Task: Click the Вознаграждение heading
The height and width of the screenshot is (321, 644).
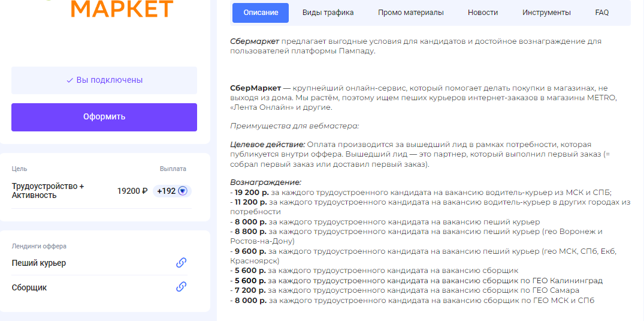Action: point(266,182)
